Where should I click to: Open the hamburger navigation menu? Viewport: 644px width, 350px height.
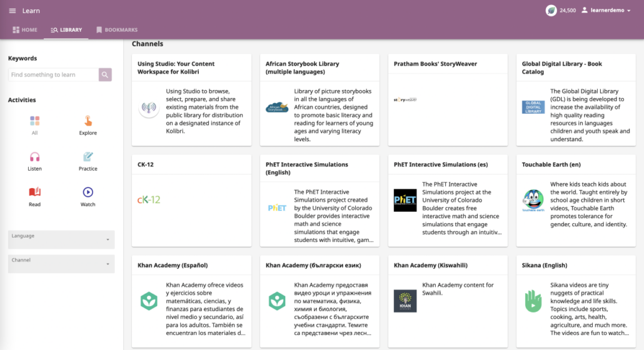[x=13, y=11]
